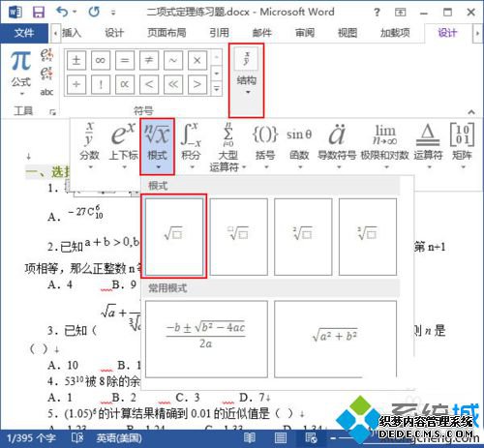This screenshot has width=484, height=448.
Task: Open the proofing errors status icon
Action: (x=77, y=438)
